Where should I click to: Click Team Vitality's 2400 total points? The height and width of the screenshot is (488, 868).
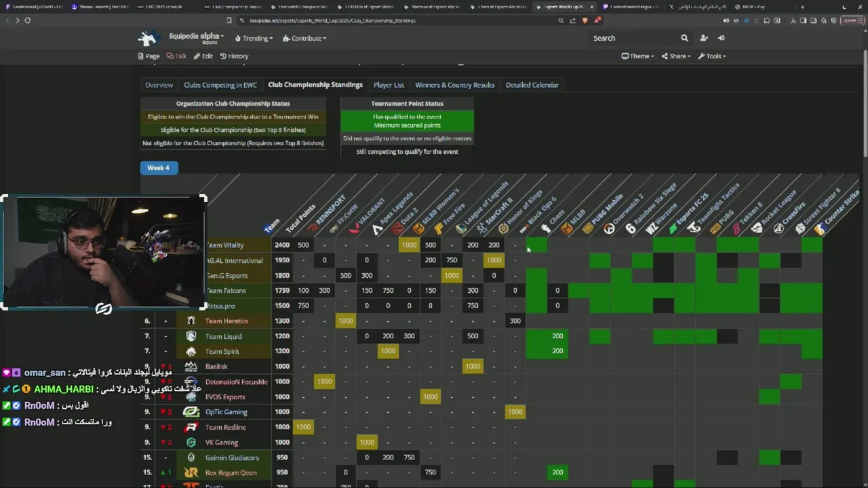point(282,245)
